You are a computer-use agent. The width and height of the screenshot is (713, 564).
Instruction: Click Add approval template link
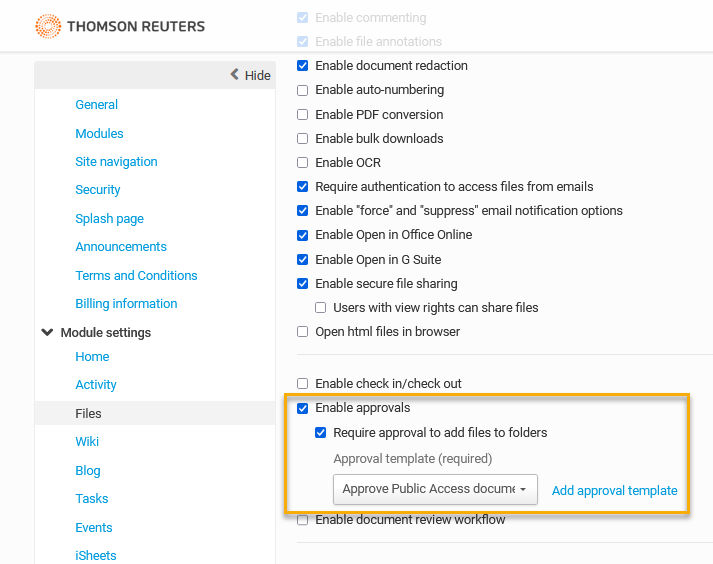tap(614, 490)
